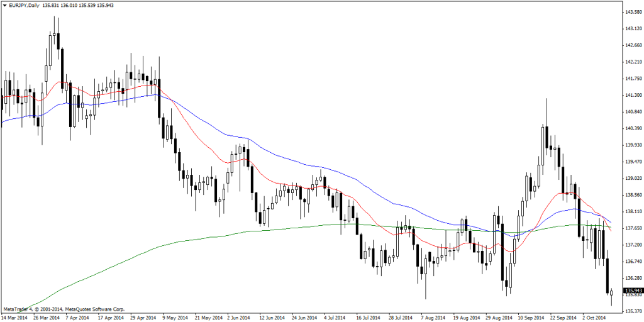
Task: Click the 141.300 price axis label
Action: (631, 95)
